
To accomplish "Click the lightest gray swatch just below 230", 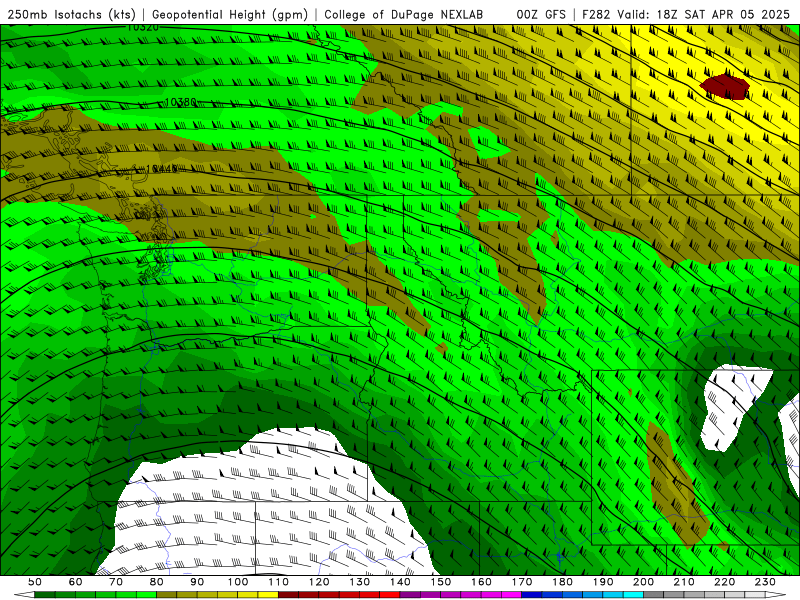I will 755,595.
